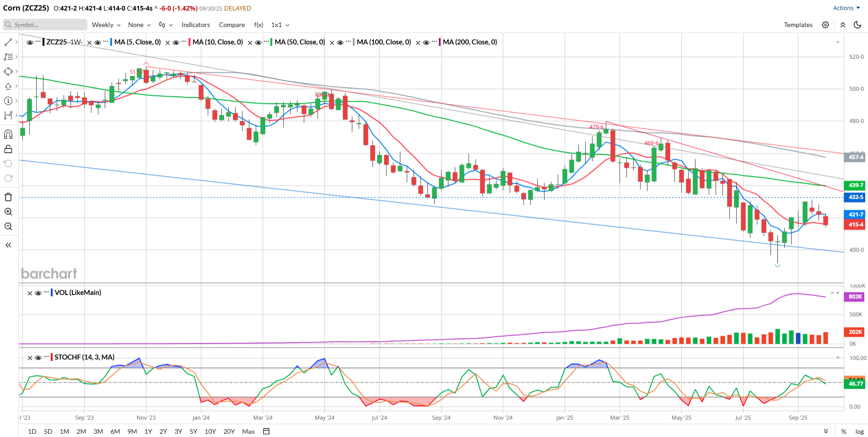Hide the MA (5, Close, 0) line
868x437 pixels.
pyautogui.click(x=97, y=43)
